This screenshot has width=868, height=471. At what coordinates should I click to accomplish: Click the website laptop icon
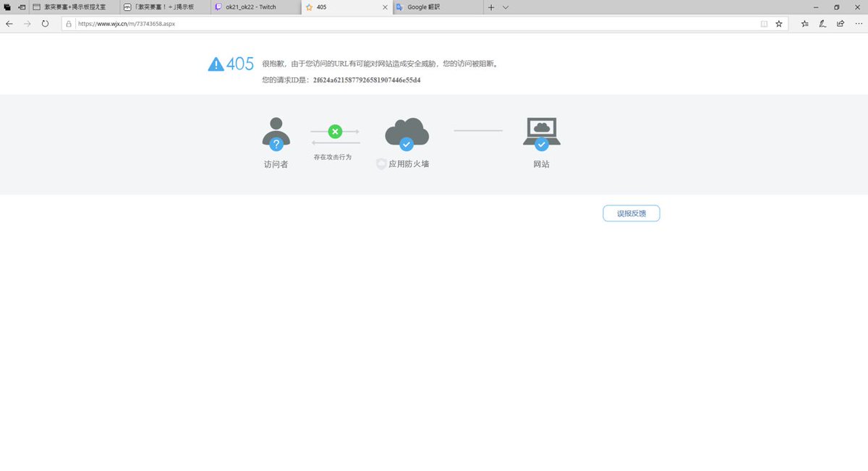[x=542, y=134]
